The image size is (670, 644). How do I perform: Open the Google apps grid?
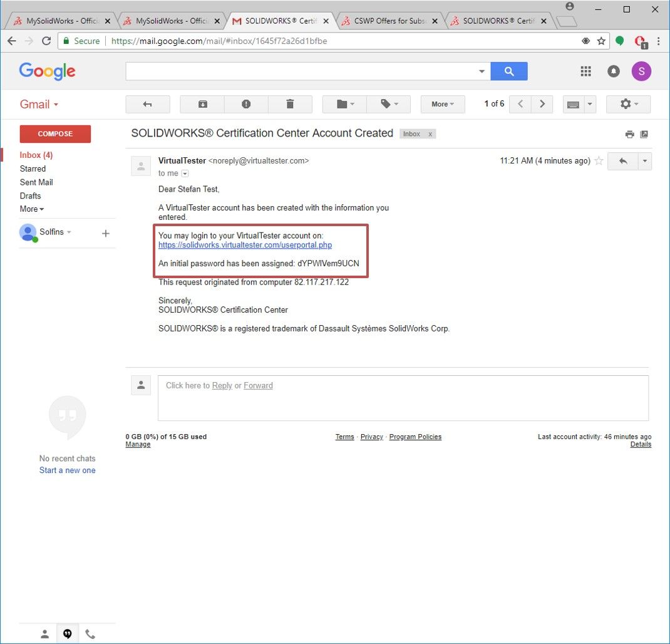tap(585, 71)
